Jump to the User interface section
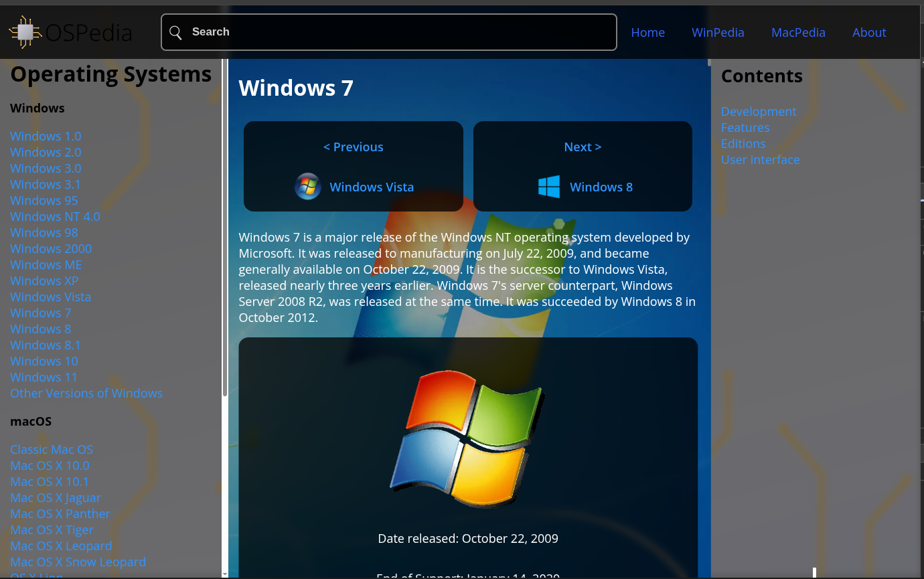The height and width of the screenshot is (579, 924). [x=760, y=160]
